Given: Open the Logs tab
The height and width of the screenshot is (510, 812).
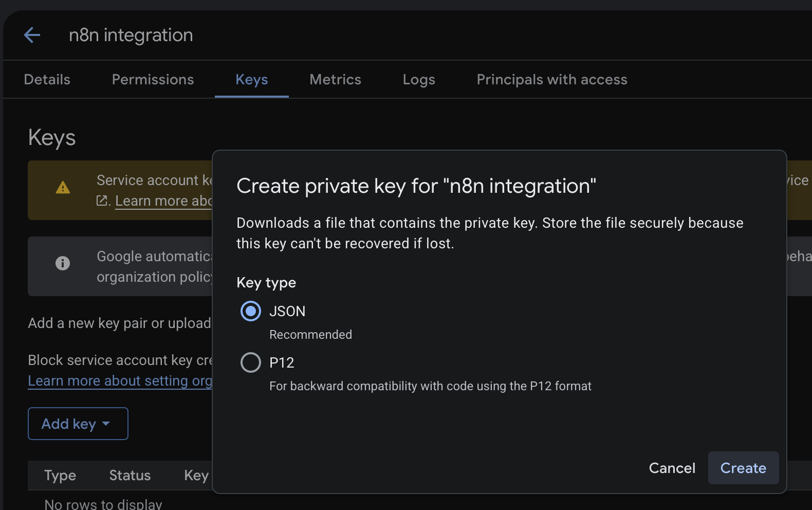Looking at the screenshot, I should (419, 80).
